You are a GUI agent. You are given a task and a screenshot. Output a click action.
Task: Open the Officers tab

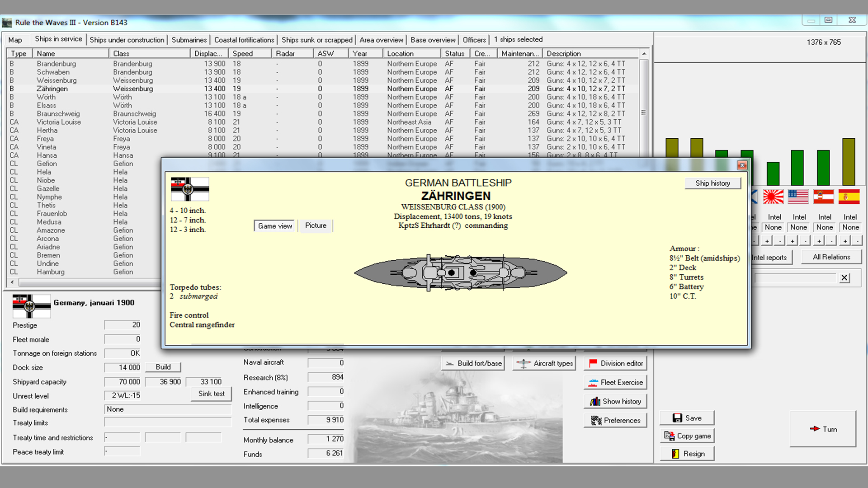[474, 40]
